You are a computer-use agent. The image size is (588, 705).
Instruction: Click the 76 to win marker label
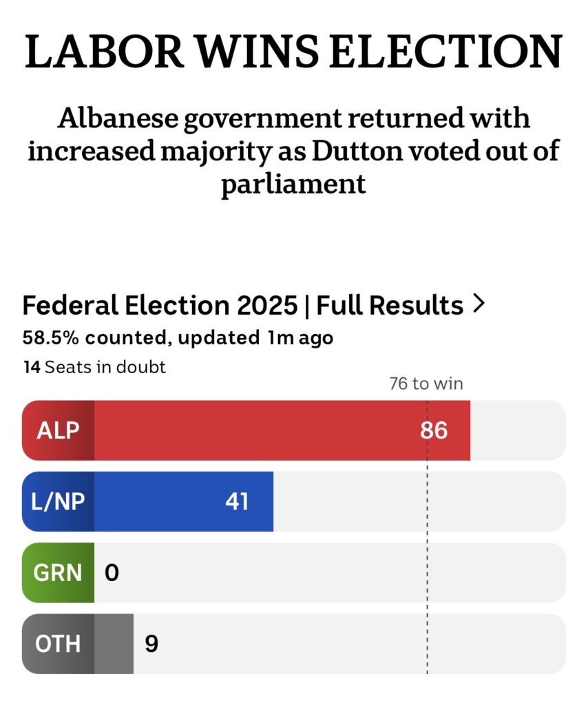tap(426, 383)
